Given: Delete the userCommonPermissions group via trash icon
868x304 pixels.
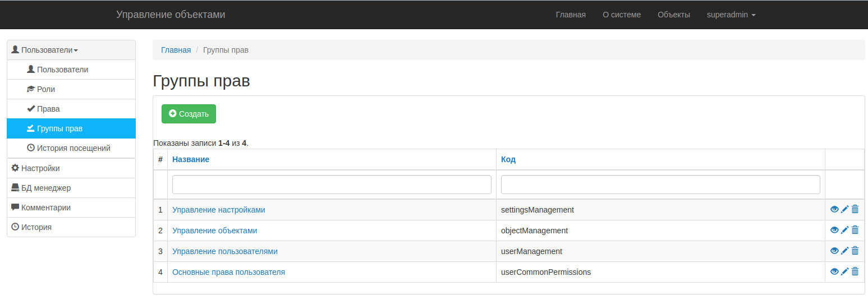Looking at the screenshot, I should coord(855,271).
